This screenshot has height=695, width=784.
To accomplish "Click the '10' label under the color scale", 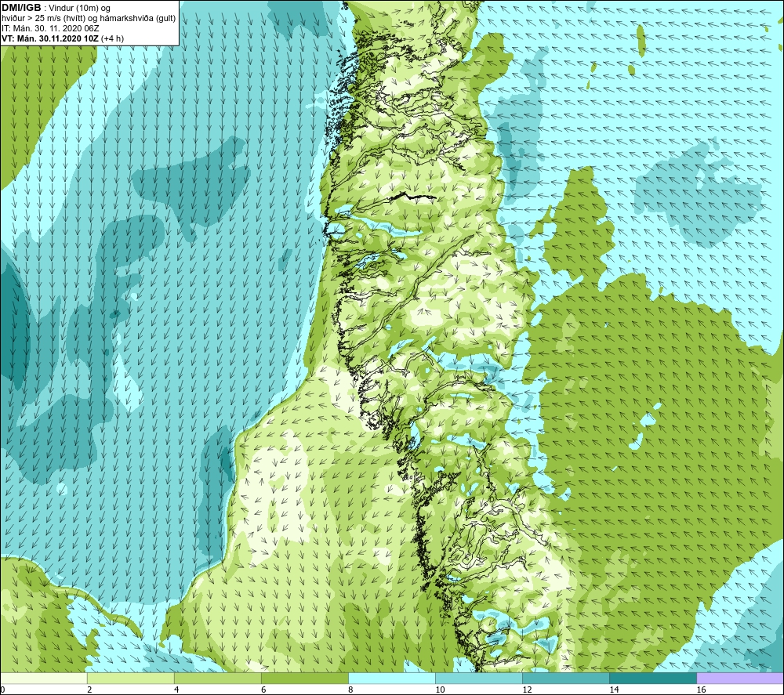I will coord(440,690).
